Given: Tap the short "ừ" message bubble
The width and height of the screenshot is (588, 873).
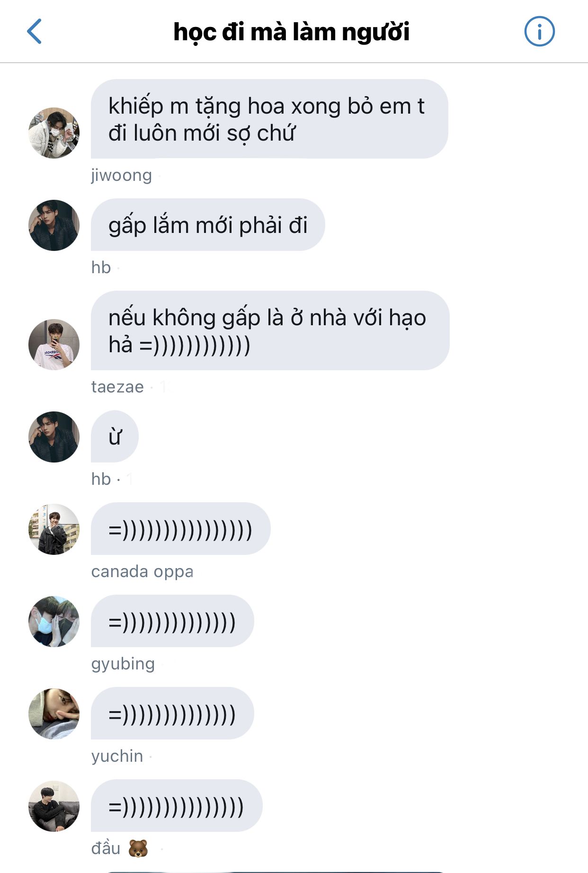Looking at the screenshot, I should (x=115, y=436).
